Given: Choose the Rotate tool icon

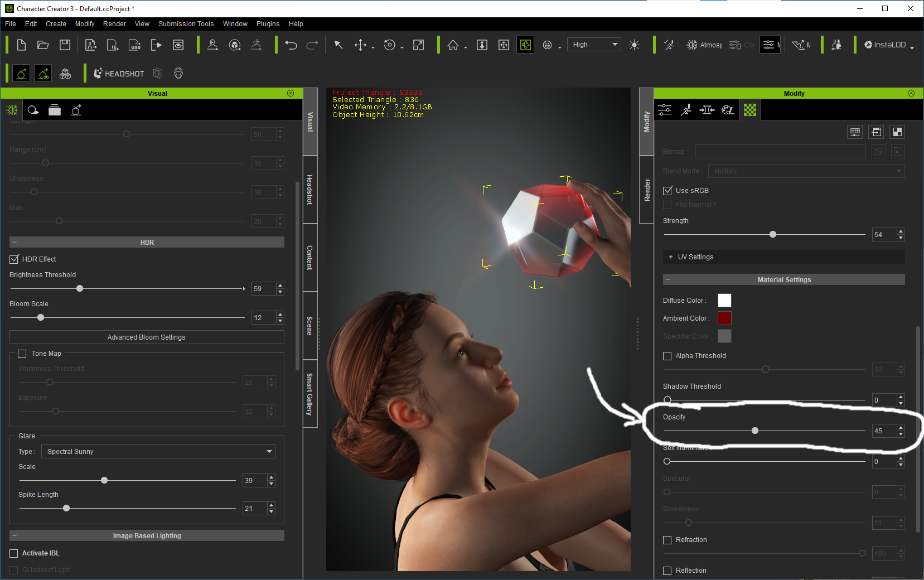Looking at the screenshot, I should coord(390,45).
